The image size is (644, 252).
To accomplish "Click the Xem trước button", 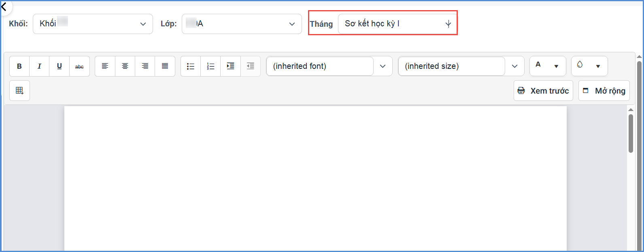I will 544,91.
